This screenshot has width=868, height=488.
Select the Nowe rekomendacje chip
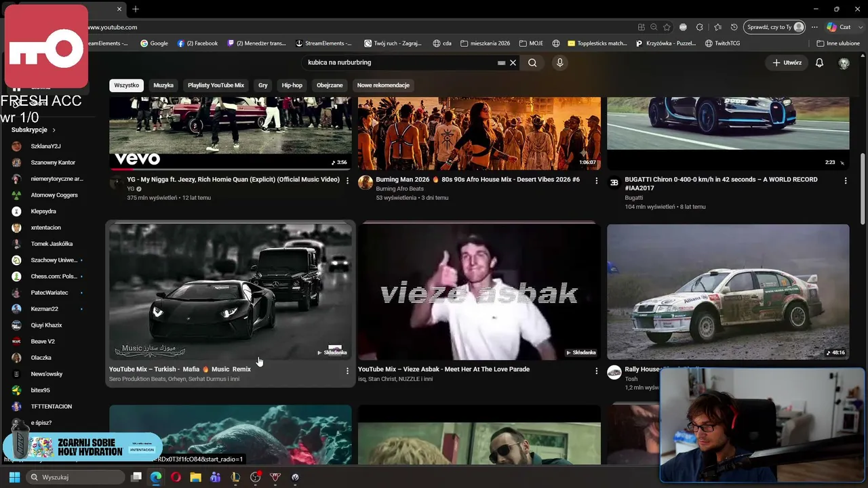pyautogui.click(x=383, y=85)
